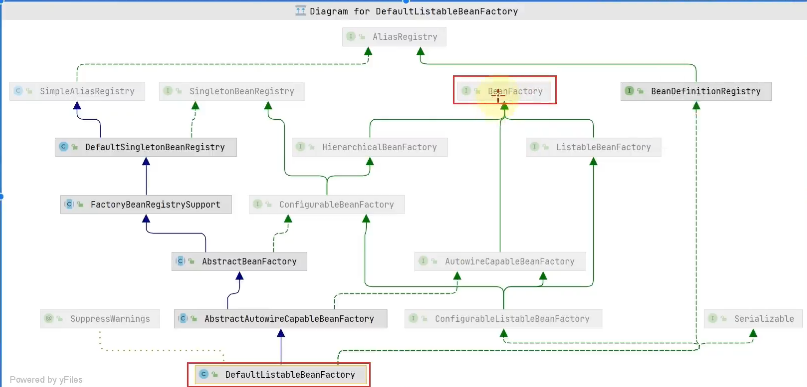Select the ConfigurableListableBeanFactory label
Image resolution: width=807 pixels, height=387 pixels.
pos(512,319)
